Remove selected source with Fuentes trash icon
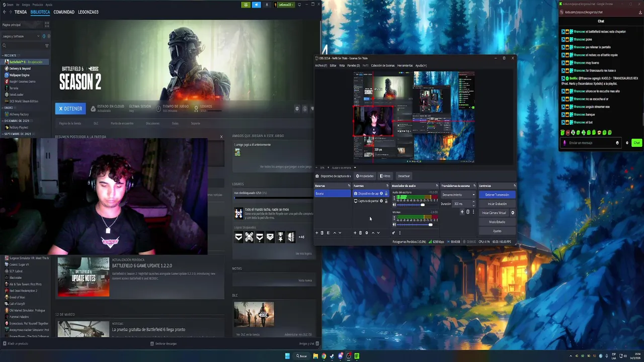Screen dimensions: 644x362 pyautogui.click(x=360, y=233)
